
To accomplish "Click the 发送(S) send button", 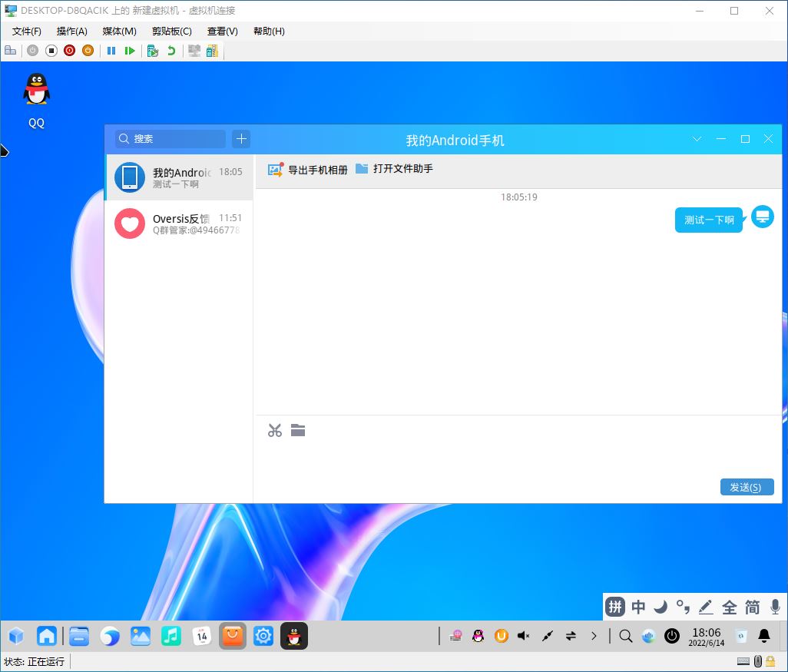I will coord(747,486).
